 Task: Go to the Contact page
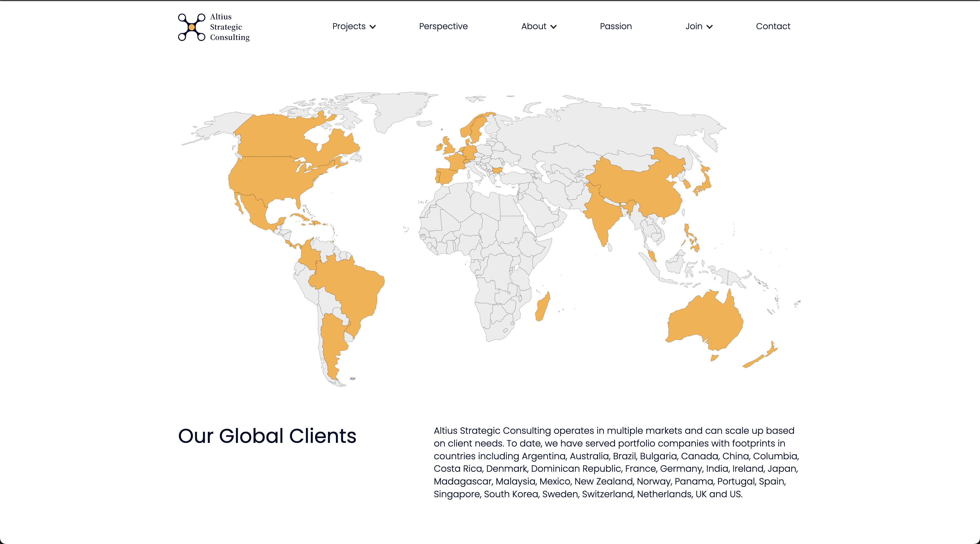[773, 26]
